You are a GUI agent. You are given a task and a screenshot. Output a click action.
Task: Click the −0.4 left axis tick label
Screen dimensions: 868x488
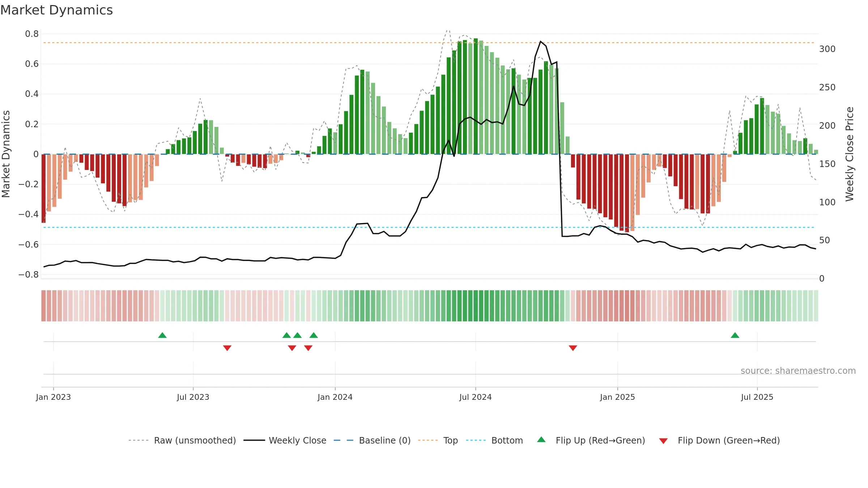pyautogui.click(x=29, y=214)
